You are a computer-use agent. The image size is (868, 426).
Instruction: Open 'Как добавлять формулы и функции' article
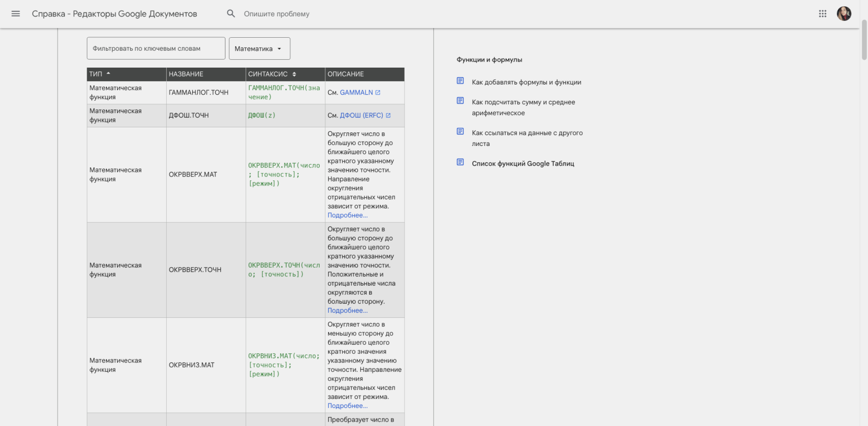coord(526,82)
